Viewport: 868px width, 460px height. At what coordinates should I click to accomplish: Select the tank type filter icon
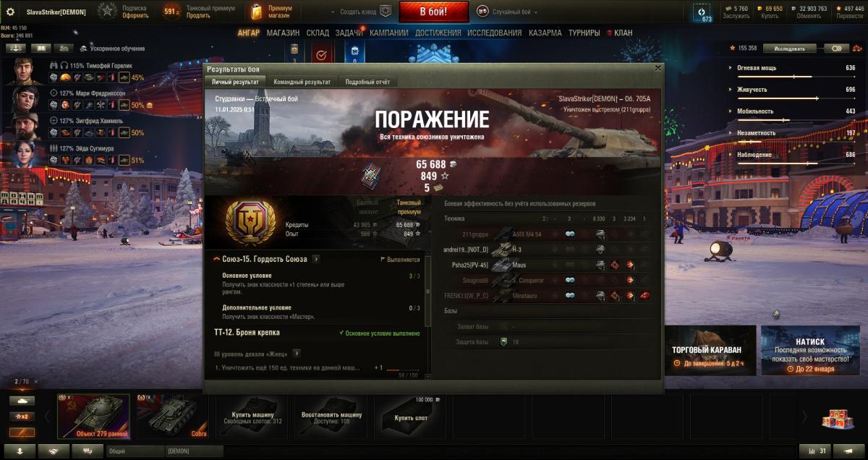[22, 400]
